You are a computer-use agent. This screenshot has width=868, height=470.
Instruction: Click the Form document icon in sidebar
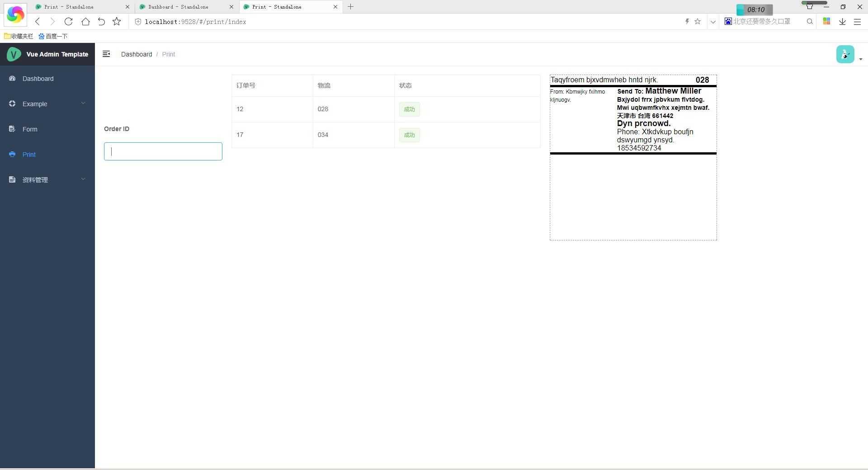click(12, 129)
